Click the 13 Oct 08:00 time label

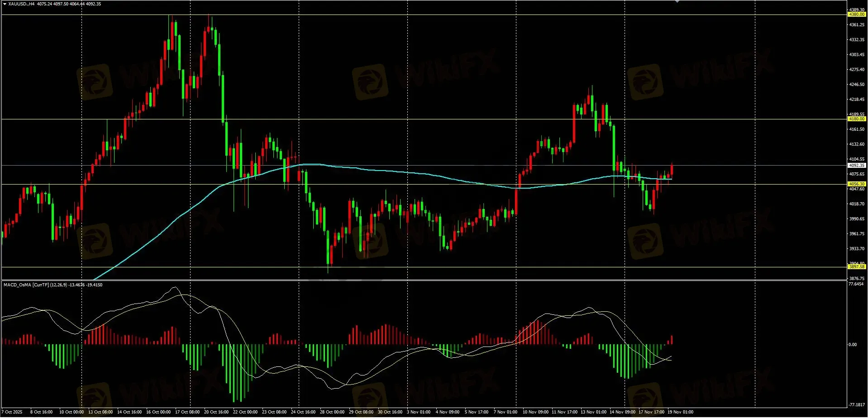[x=100, y=412]
